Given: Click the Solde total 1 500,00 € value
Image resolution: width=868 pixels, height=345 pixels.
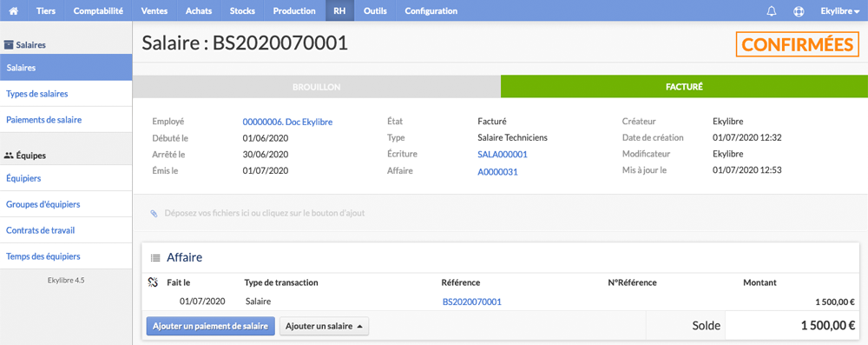Looking at the screenshot, I should pyautogui.click(x=827, y=326).
